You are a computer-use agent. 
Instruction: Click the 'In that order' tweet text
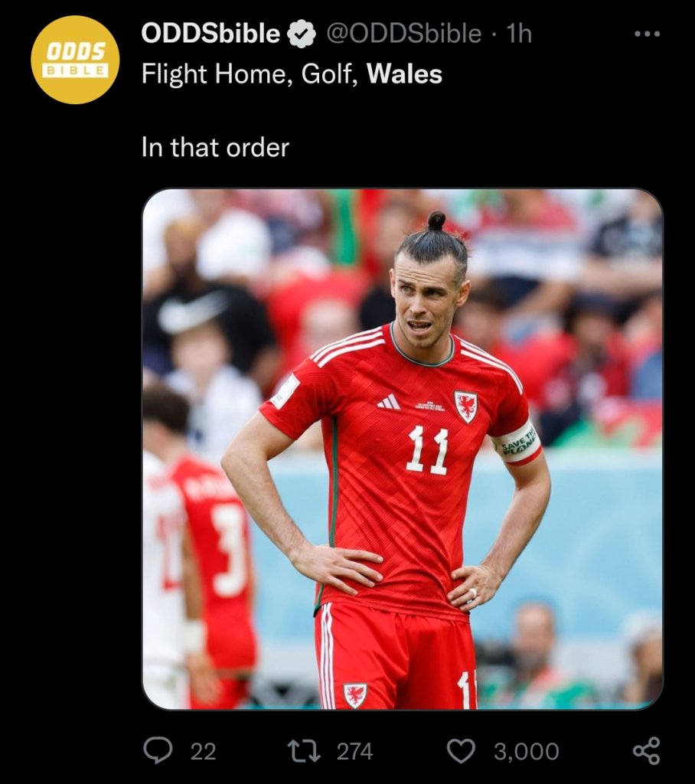pyautogui.click(x=216, y=148)
